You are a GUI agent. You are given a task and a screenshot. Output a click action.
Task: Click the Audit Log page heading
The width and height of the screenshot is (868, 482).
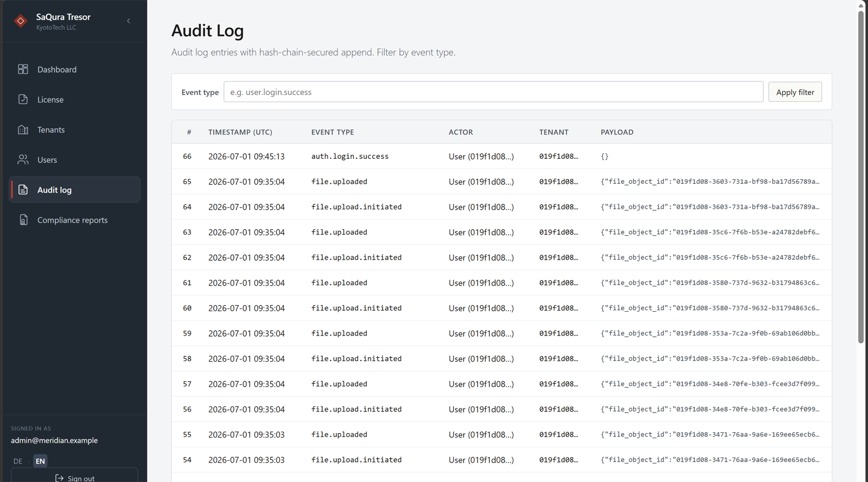click(207, 31)
